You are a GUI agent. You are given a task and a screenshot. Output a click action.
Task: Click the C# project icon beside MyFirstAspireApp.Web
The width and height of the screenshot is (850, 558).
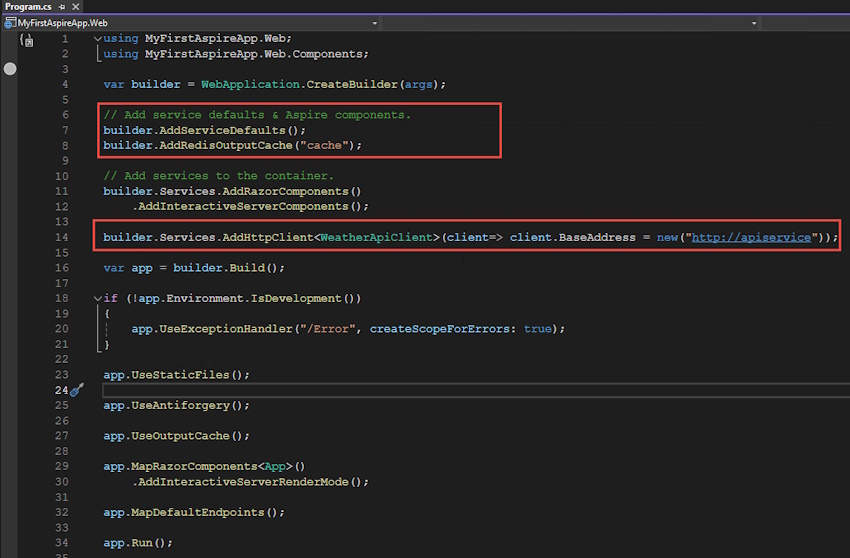pyautogui.click(x=10, y=23)
